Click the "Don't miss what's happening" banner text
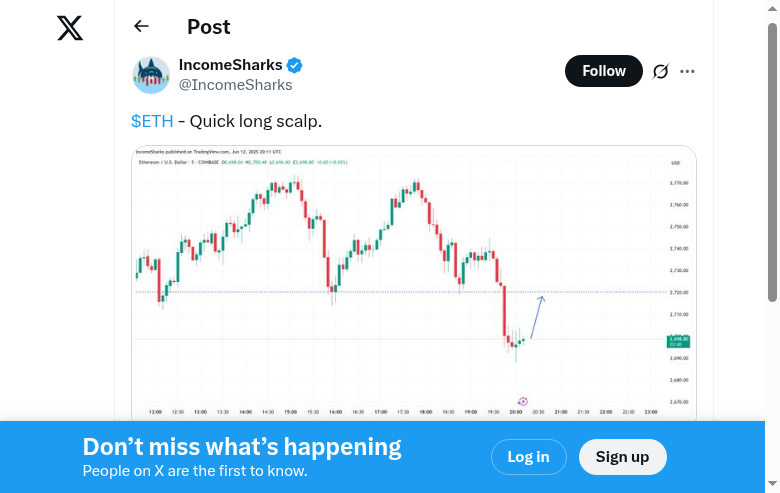This screenshot has height=493, width=780. (x=242, y=447)
